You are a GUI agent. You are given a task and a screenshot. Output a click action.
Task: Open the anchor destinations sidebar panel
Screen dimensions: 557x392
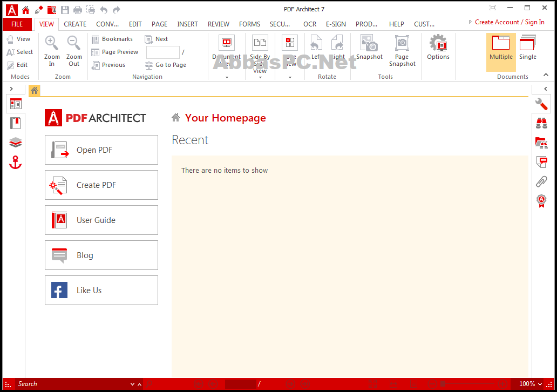[16, 162]
